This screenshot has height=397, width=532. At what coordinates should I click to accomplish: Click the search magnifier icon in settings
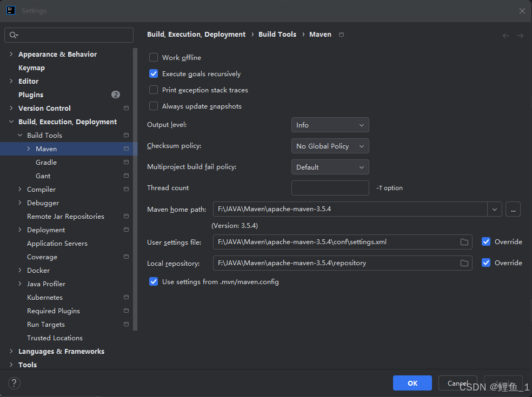pos(13,35)
